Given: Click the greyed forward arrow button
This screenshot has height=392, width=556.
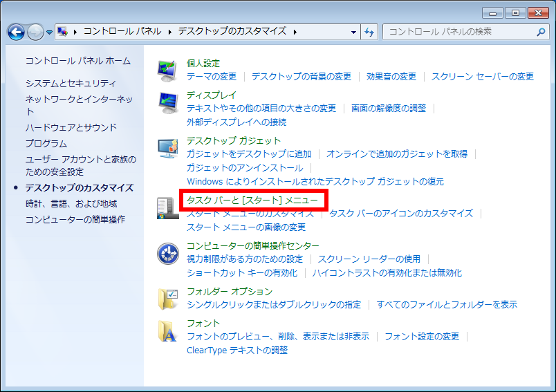Looking at the screenshot, I should click(x=35, y=32).
